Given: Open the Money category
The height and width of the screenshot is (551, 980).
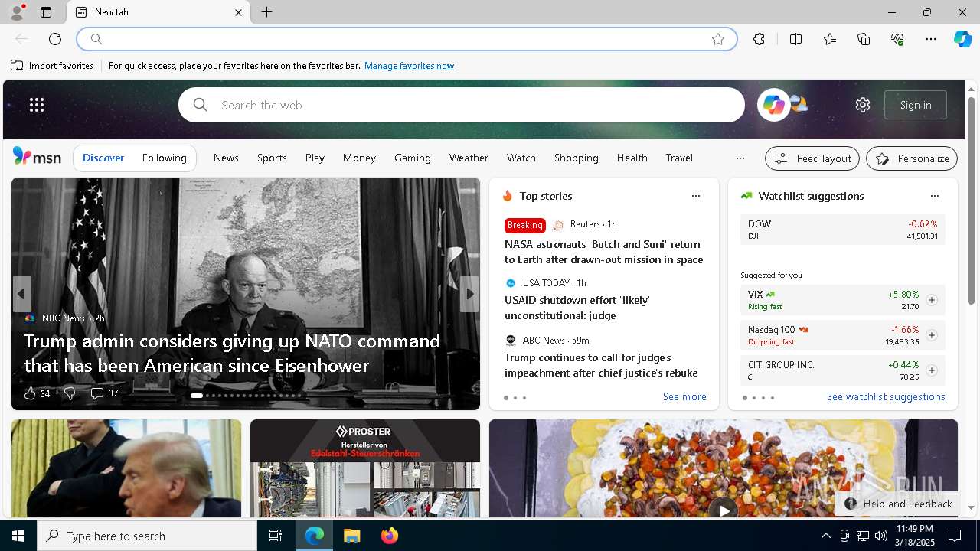Looking at the screenshot, I should coord(359,158).
